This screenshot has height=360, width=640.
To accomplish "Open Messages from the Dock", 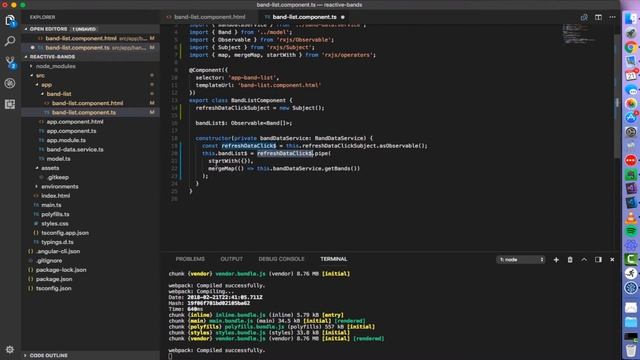I will tap(631, 90).
